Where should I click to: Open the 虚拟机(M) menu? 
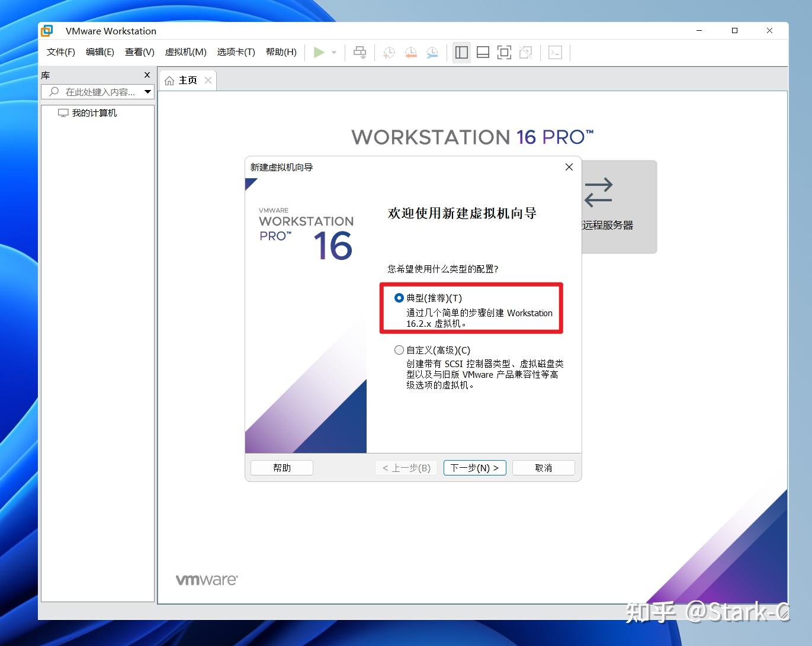click(185, 52)
